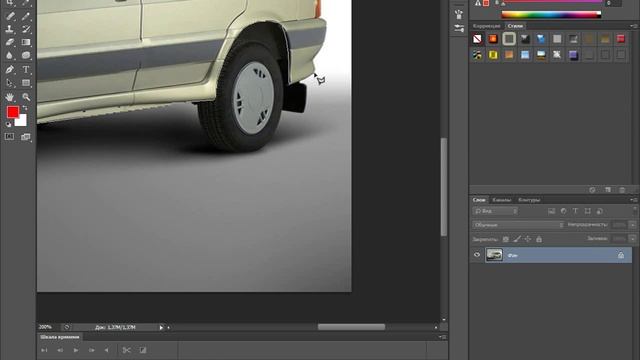Toggle lock transparent pixels
The image size is (640, 360).
pos(506,239)
